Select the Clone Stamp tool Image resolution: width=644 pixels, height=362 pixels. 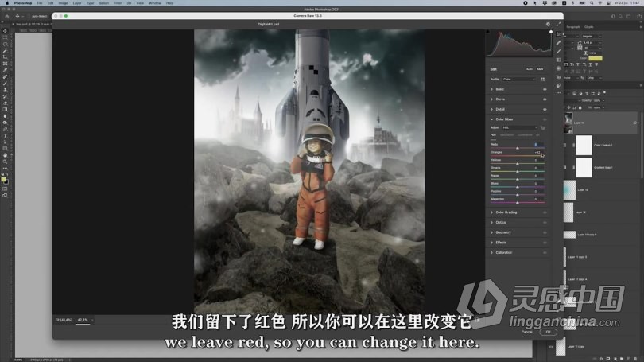coord(5,90)
